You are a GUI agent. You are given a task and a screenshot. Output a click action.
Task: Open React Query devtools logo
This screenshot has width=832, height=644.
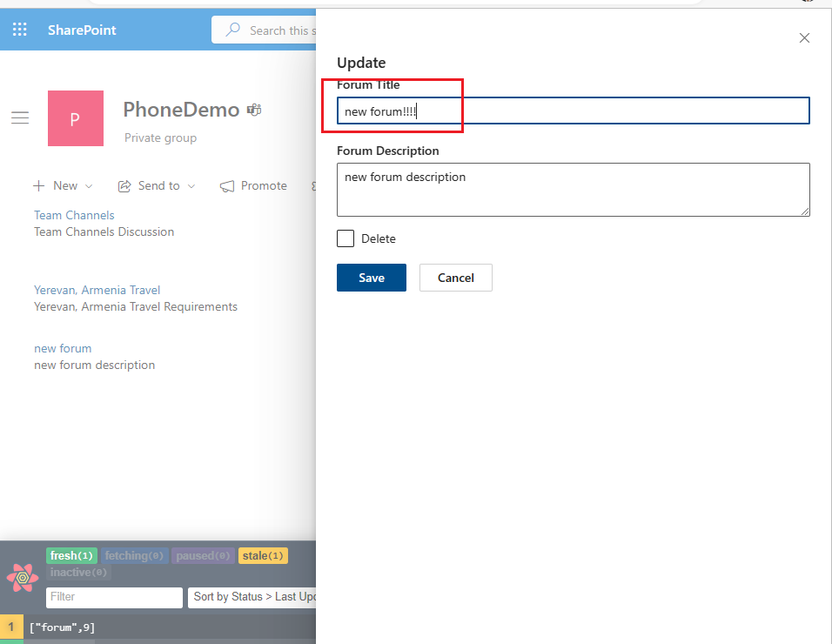pyautogui.click(x=23, y=577)
